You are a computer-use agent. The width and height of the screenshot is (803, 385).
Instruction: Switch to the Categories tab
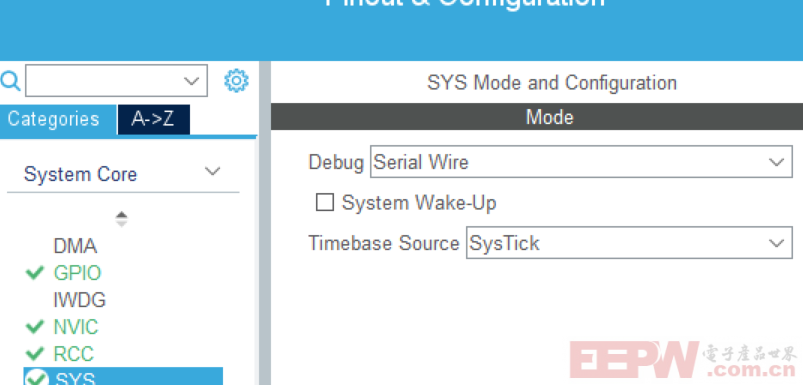[54, 119]
